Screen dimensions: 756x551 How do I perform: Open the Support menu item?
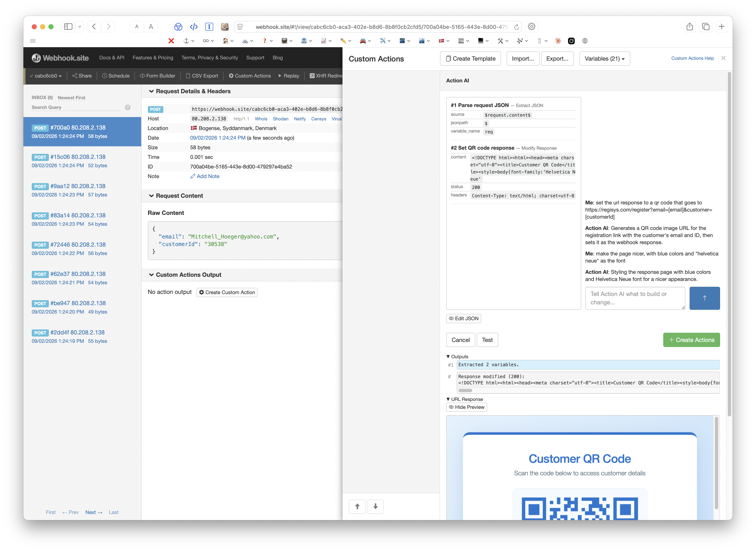pos(255,58)
